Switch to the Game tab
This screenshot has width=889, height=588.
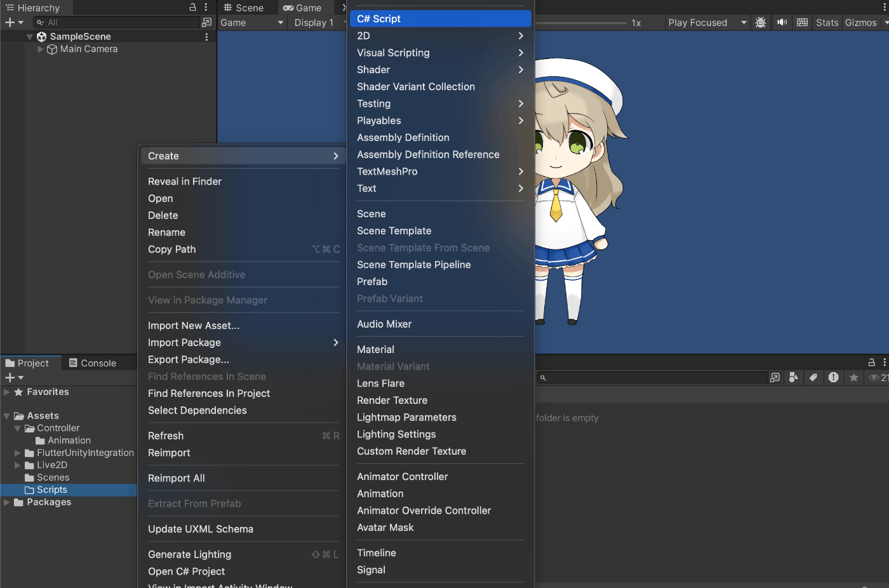click(x=302, y=8)
